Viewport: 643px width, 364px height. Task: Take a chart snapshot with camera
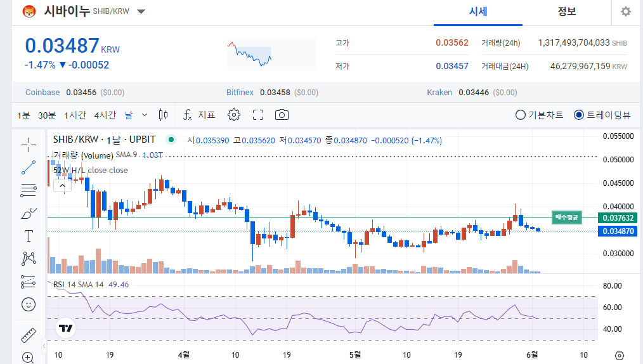click(x=282, y=115)
